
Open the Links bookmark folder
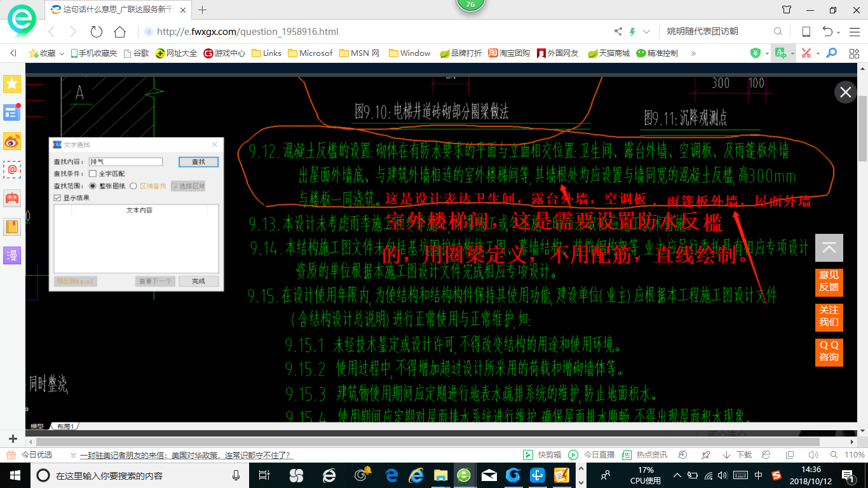pos(267,53)
